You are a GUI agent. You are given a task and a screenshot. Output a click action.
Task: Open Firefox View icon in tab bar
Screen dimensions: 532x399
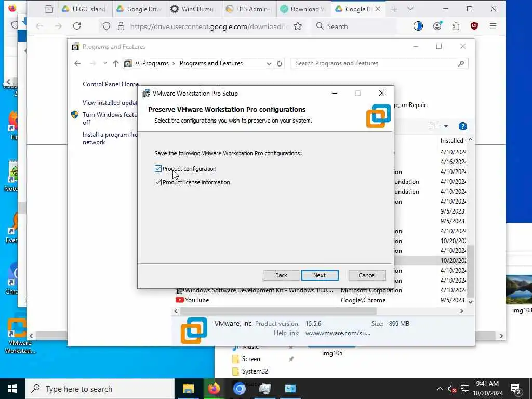click(x=49, y=9)
